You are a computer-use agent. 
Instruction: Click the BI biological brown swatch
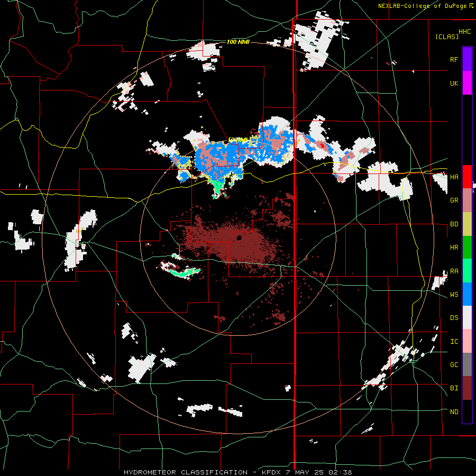467,388
